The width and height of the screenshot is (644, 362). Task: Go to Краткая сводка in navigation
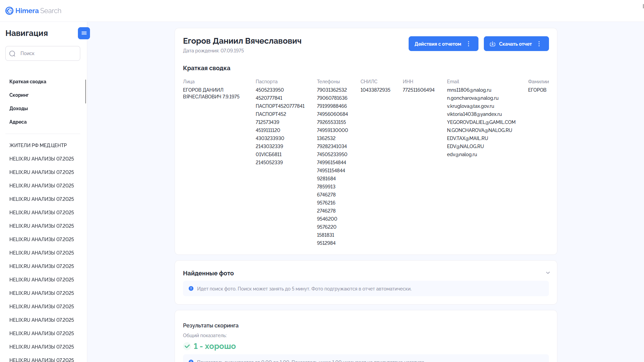(x=28, y=82)
